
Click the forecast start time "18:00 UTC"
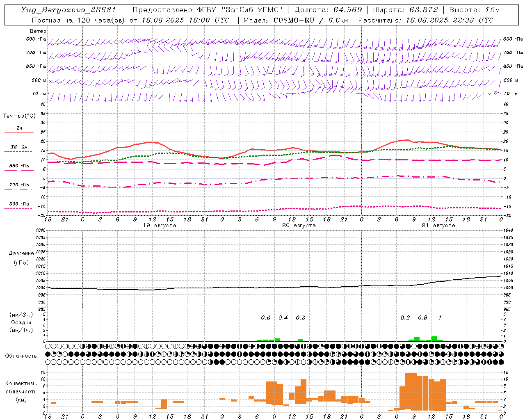(x=209, y=20)
